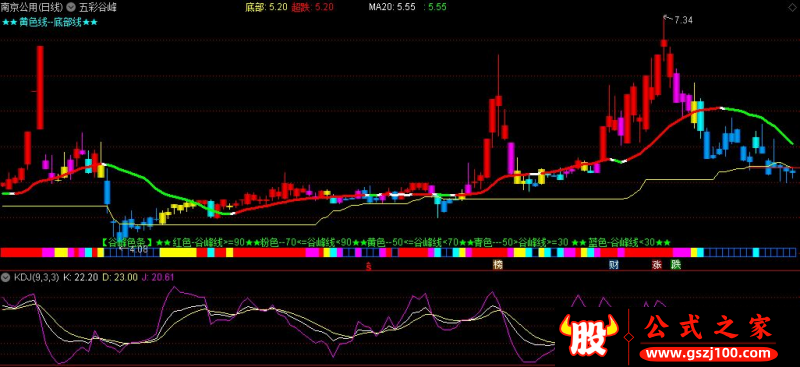Click the first red segment of color bar
Image resolution: width=800 pixels, height=367 pixels.
21,252
